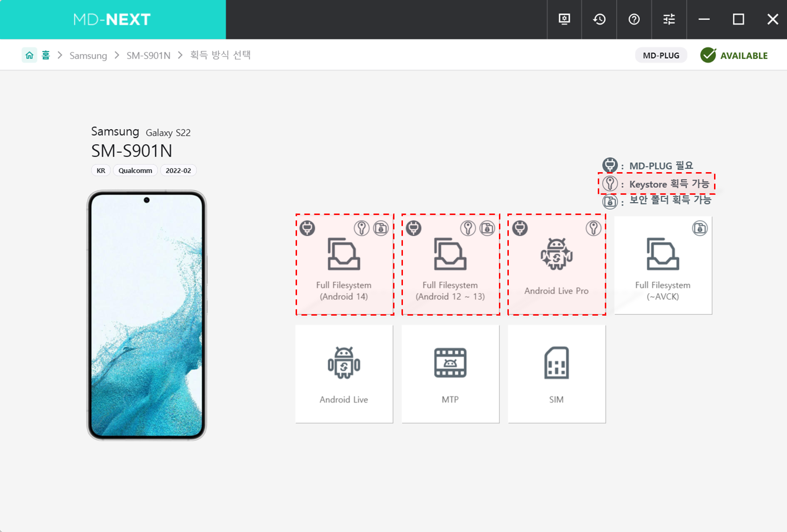Close the MD-NEXT window
Viewport: 787px width, 532px height.
pyautogui.click(x=772, y=19)
